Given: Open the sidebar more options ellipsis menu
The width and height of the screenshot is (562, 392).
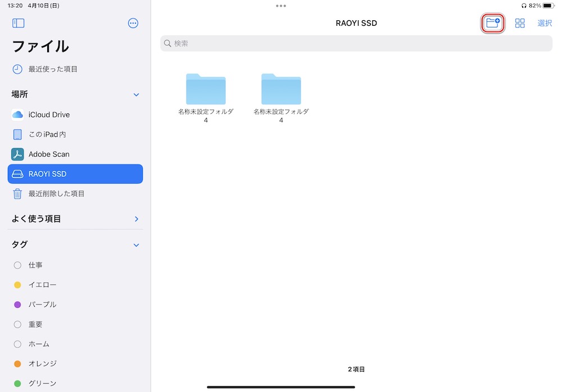Looking at the screenshot, I should 133,23.
